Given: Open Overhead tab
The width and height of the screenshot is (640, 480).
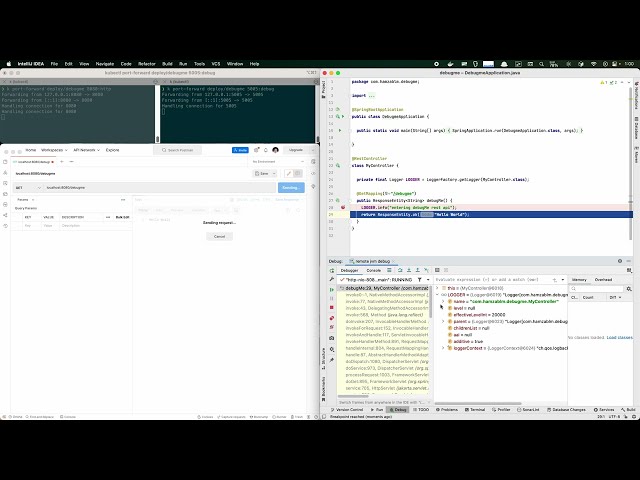Looking at the screenshot, I should 603,280.
